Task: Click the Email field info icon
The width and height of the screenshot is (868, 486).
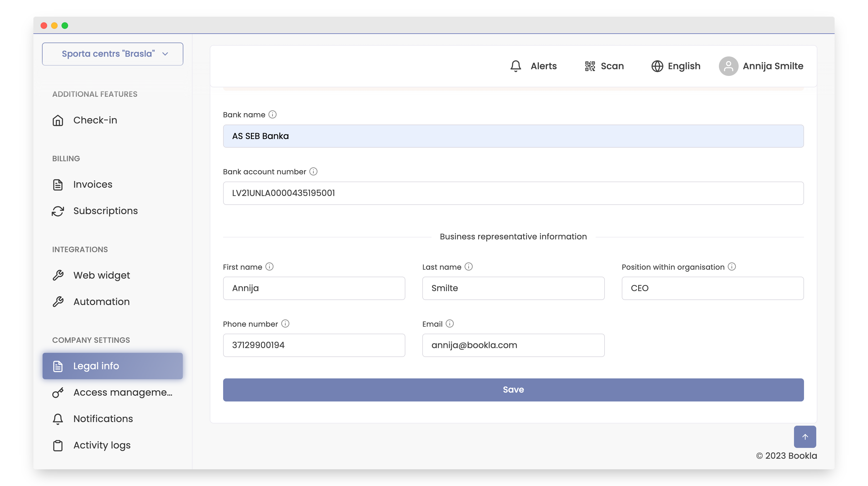Action: pyautogui.click(x=450, y=324)
